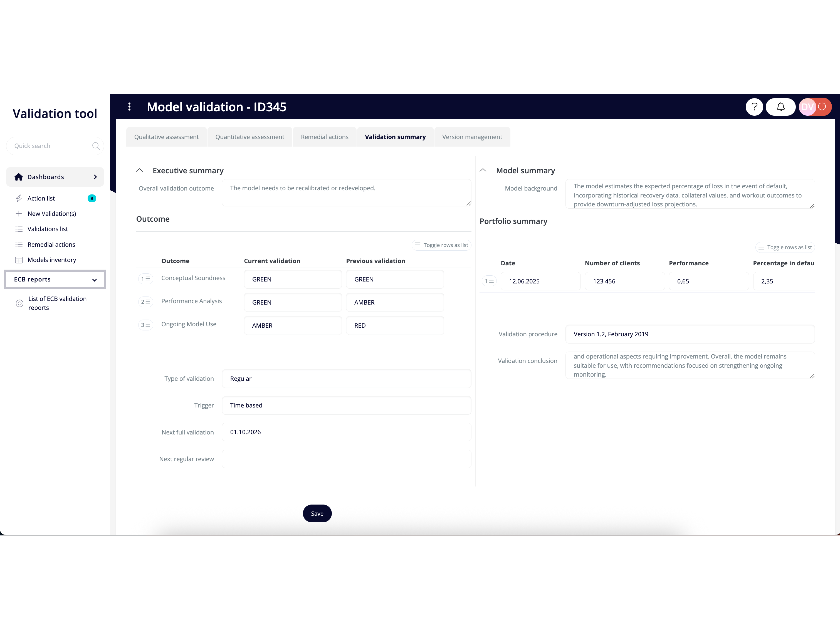Toggle rows as list in Portfolio summary
Viewport: 840px width, 630px height.
(x=785, y=247)
